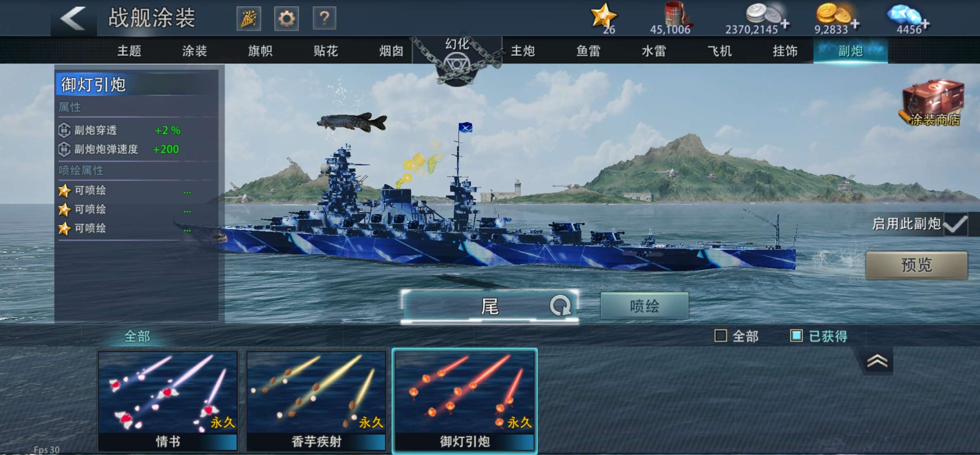980x455 pixels.
Task: Check the 全部 filter checkbox
Action: pos(721,336)
